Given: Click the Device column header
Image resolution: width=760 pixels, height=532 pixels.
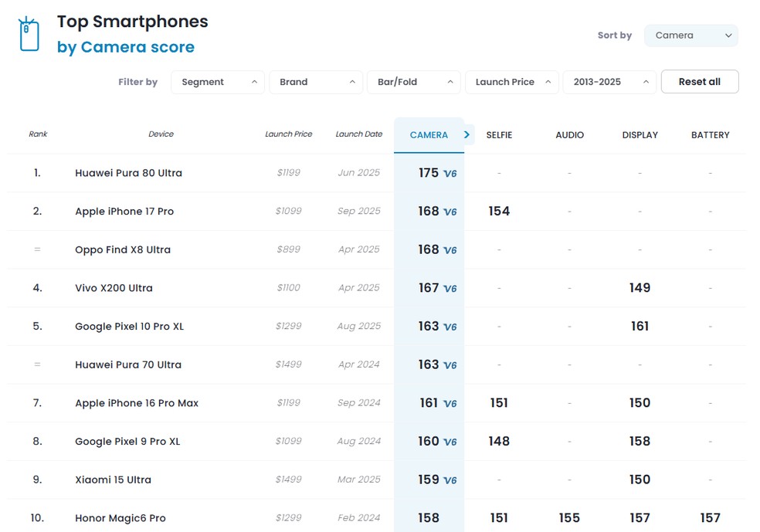Looking at the screenshot, I should click(x=161, y=134).
